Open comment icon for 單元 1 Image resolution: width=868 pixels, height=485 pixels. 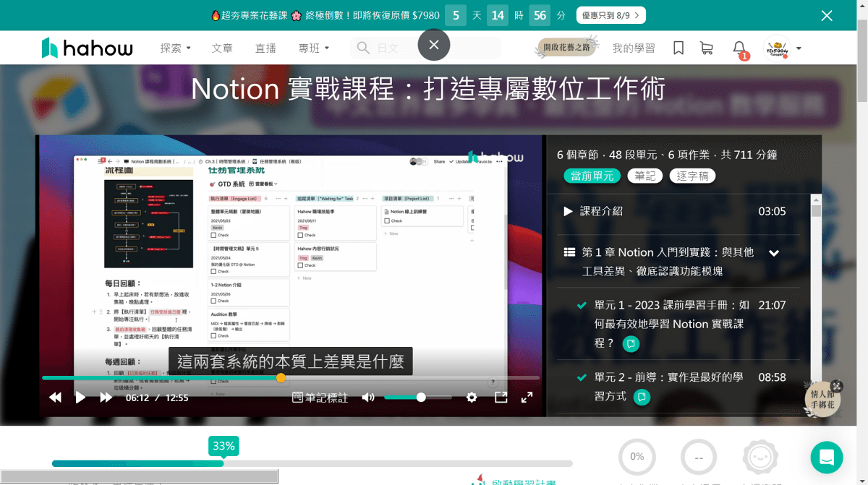coord(631,344)
